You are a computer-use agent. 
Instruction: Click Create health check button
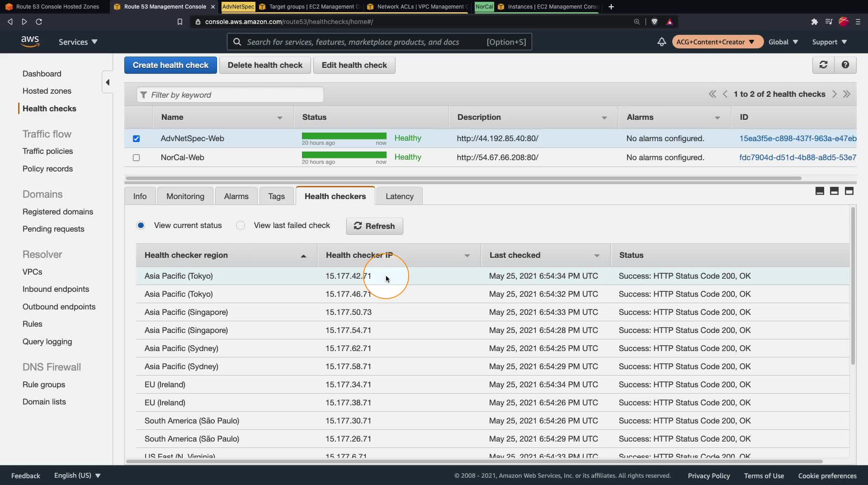(x=170, y=65)
